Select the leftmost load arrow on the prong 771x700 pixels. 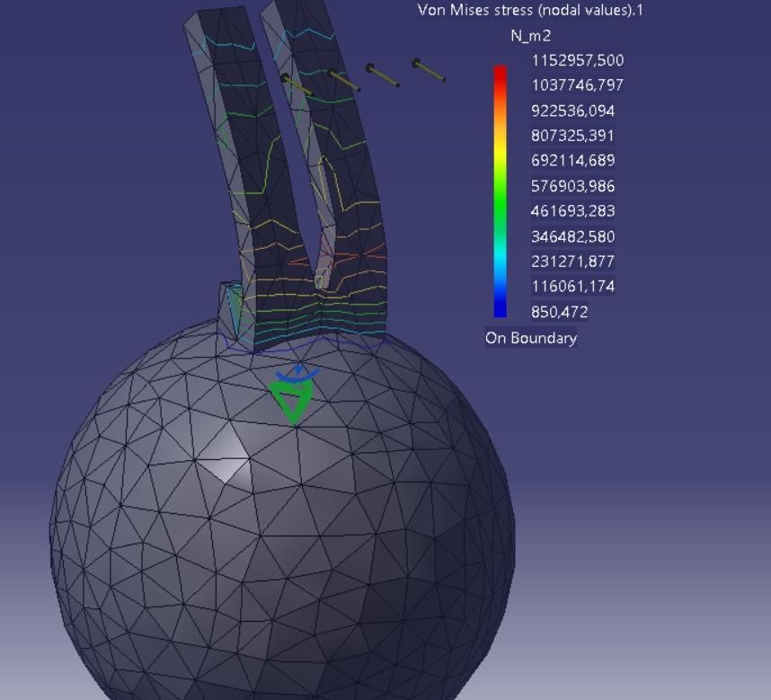[x=297, y=85]
